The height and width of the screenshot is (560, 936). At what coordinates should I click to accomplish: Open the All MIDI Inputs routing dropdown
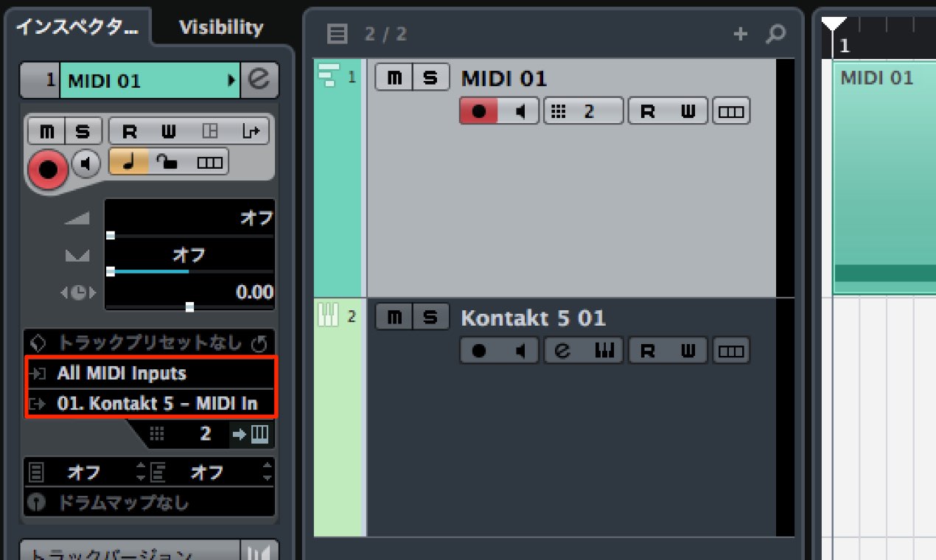coord(150,374)
